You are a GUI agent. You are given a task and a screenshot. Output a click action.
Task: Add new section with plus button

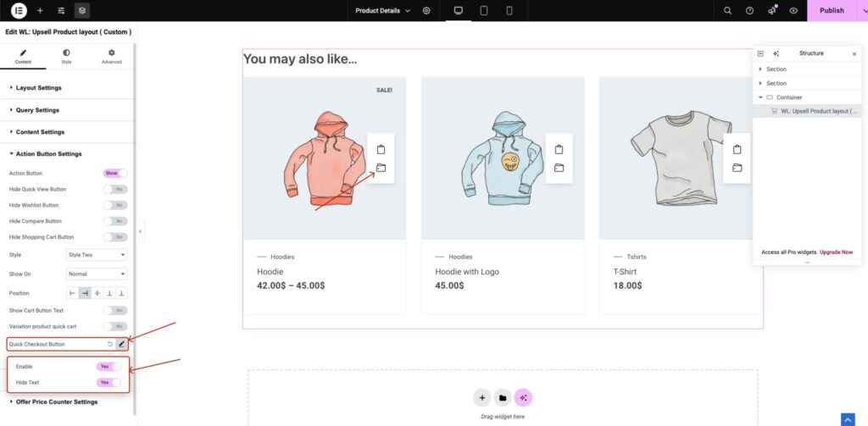pos(482,398)
